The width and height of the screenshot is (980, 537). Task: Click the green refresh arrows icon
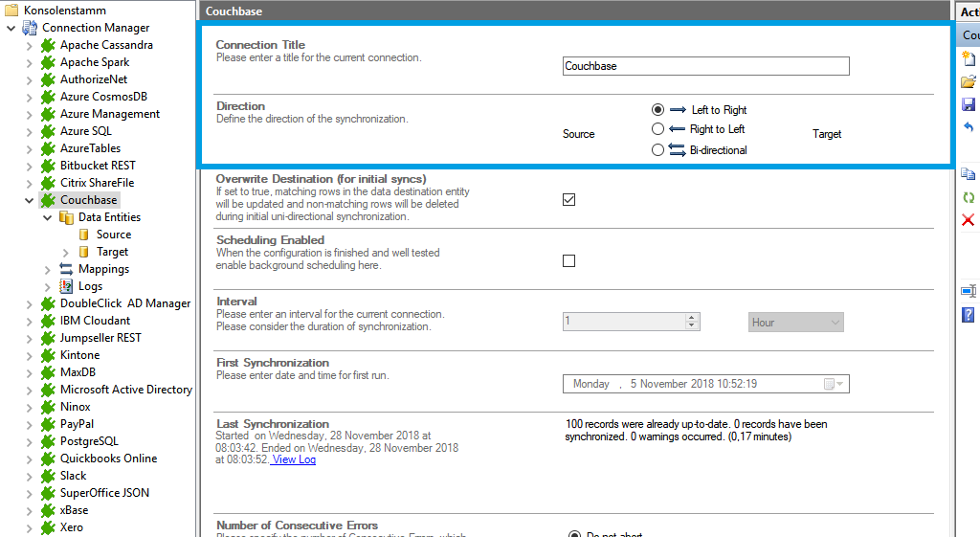(x=969, y=197)
